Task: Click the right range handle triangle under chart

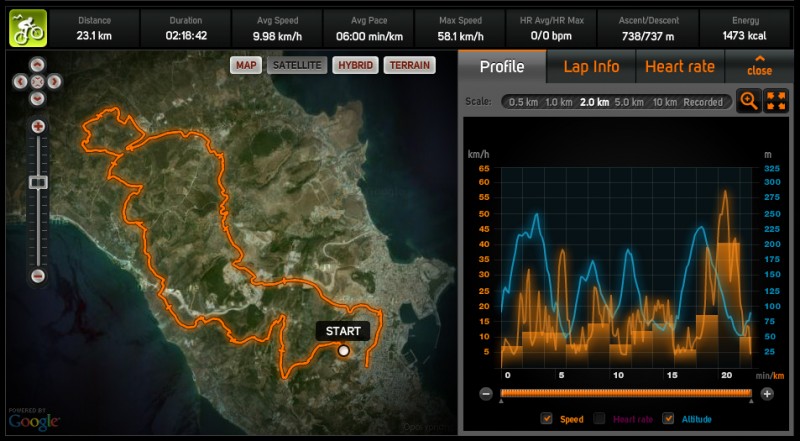Action: click(x=751, y=401)
